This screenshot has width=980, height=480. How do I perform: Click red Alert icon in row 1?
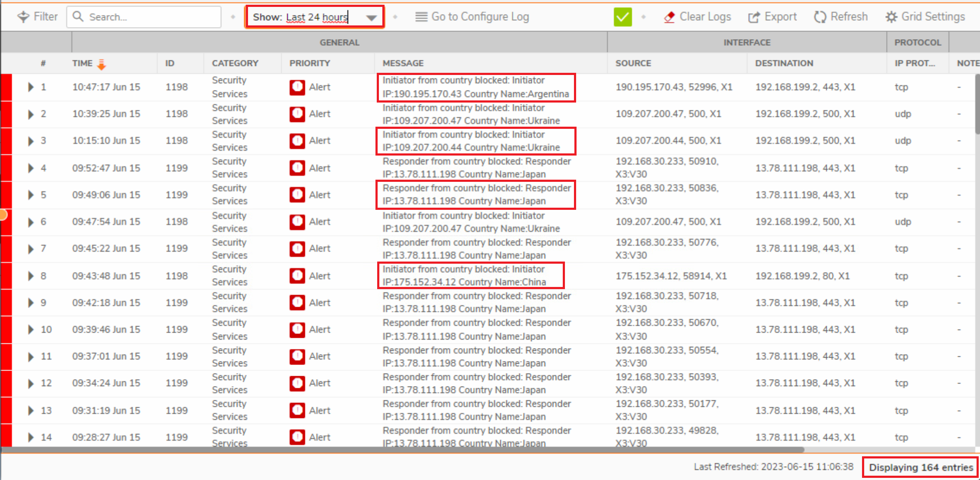point(297,87)
